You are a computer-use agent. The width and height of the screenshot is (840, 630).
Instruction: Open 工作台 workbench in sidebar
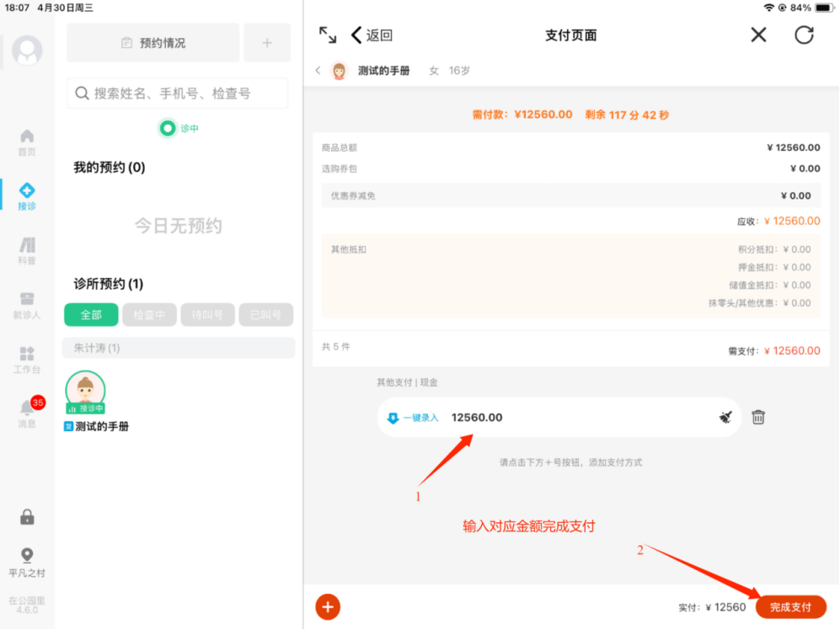(x=27, y=360)
